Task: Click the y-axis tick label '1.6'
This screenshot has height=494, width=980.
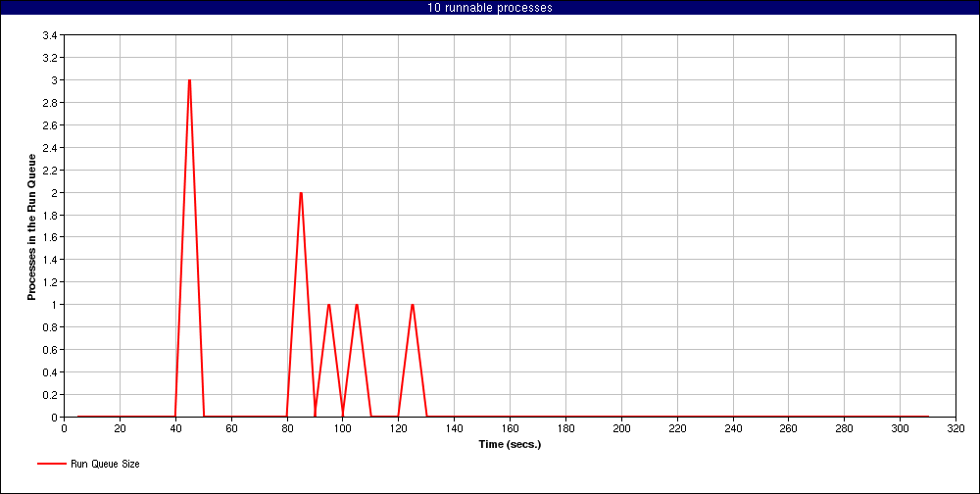Action: [x=50, y=237]
